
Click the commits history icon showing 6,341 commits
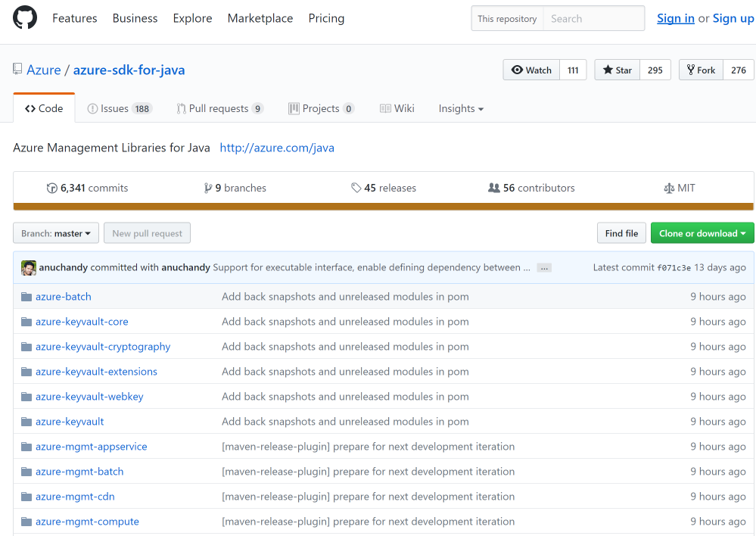[52, 188]
